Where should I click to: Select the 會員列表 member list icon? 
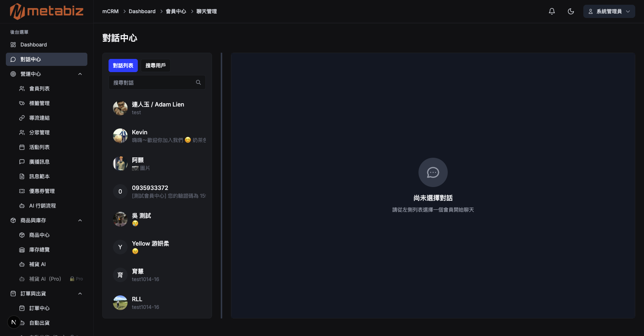(x=22, y=88)
